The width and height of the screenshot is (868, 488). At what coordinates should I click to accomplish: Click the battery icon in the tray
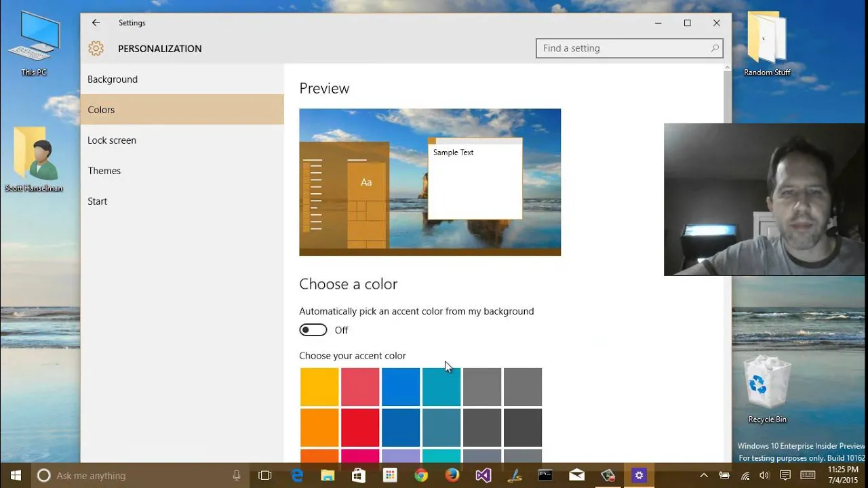point(724,476)
